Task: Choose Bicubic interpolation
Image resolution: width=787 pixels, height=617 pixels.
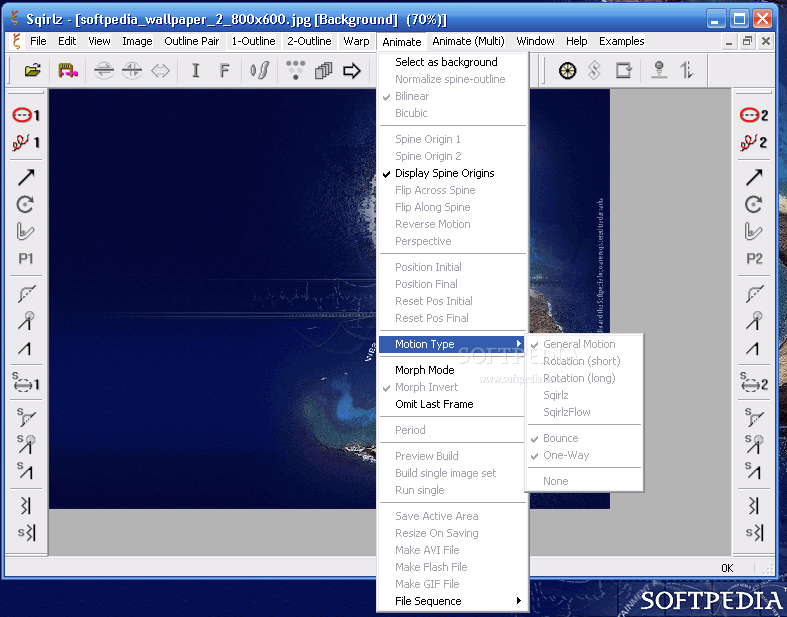Action: 411,113
